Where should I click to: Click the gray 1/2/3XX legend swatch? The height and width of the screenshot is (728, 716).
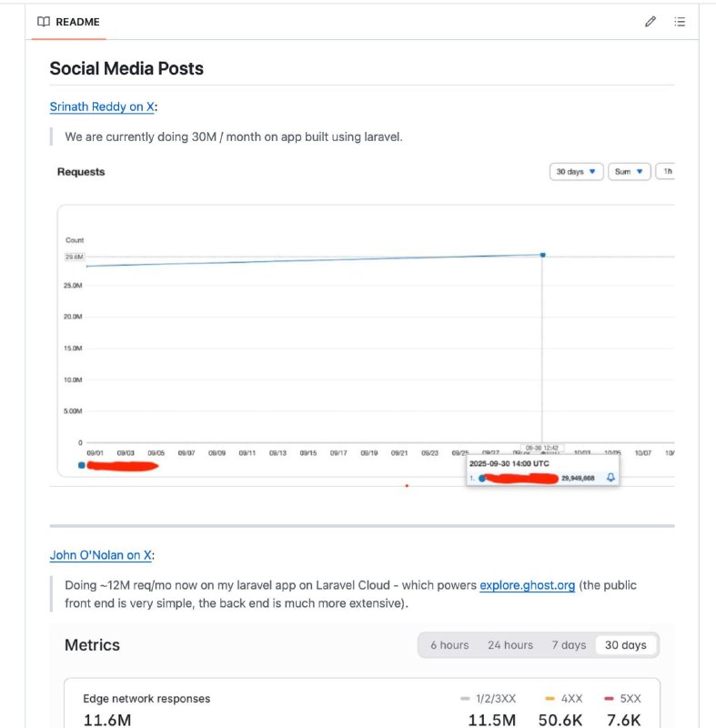point(465,699)
